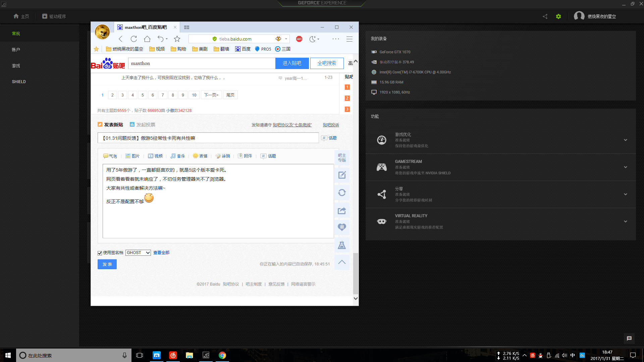Insert an emoticon via 表情

tap(200, 156)
